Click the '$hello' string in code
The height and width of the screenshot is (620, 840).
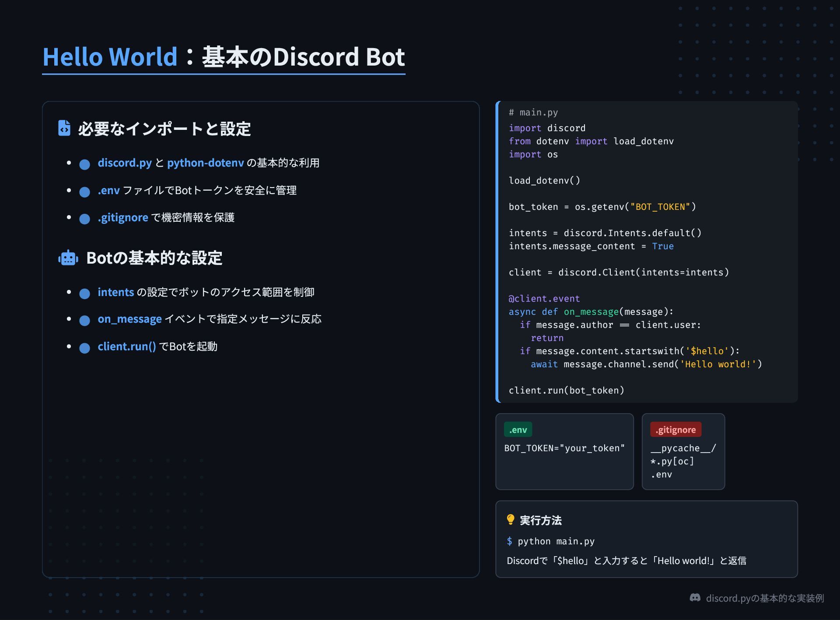pyautogui.click(x=707, y=351)
